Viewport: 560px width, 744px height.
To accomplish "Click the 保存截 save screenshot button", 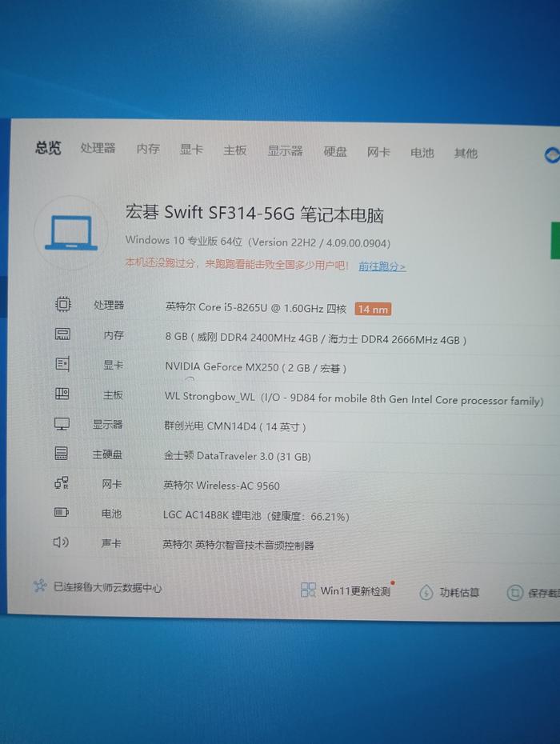I will pos(534,593).
